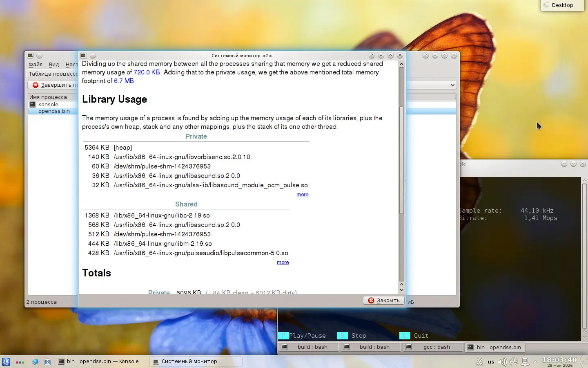Open the partially hidden Наст menu in System Monitor
This screenshot has height=368, width=588.
(x=71, y=65)
